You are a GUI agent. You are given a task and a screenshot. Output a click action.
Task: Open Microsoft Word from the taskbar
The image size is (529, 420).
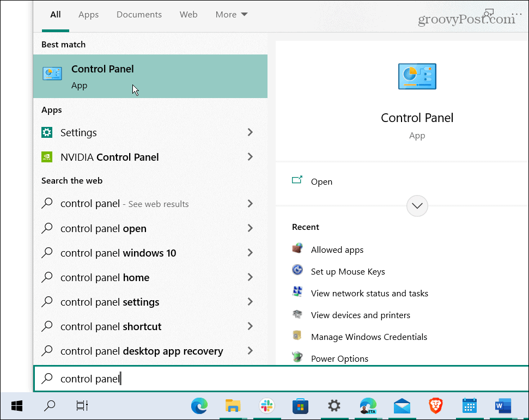(502, 406)
